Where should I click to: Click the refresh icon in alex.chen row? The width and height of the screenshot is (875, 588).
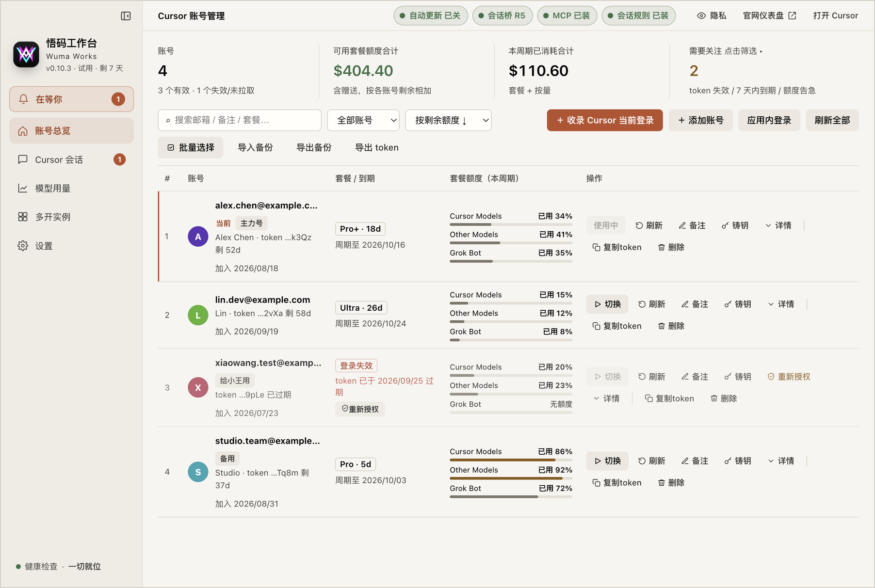pyautogui.click(x=639, y=225)
